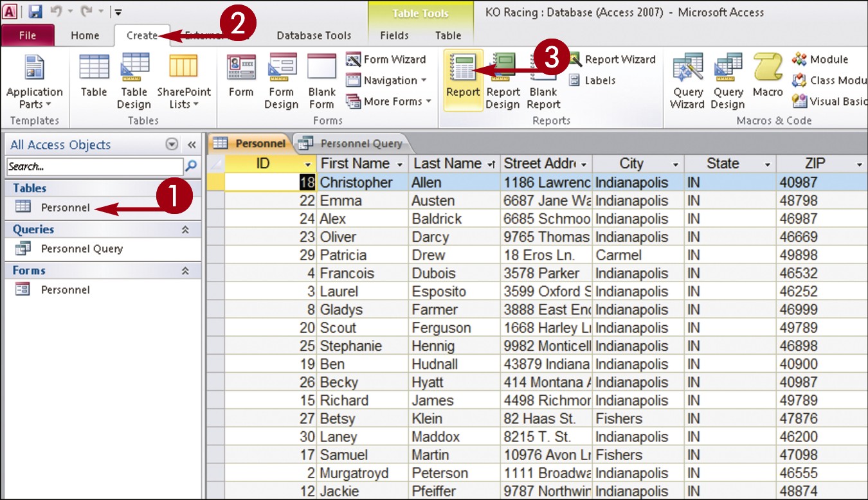Screen dimensions: 868x500
Task: Insert a new Module
Action: tap(820, 59)
